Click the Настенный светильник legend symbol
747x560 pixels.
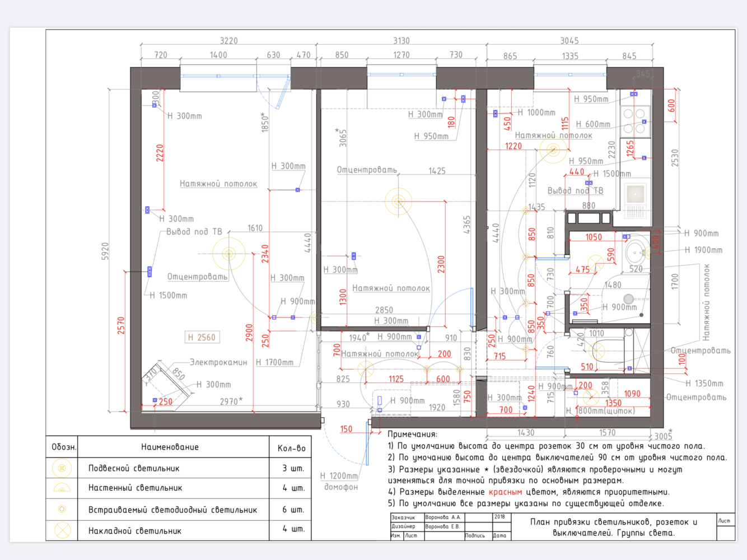point(62,488)
